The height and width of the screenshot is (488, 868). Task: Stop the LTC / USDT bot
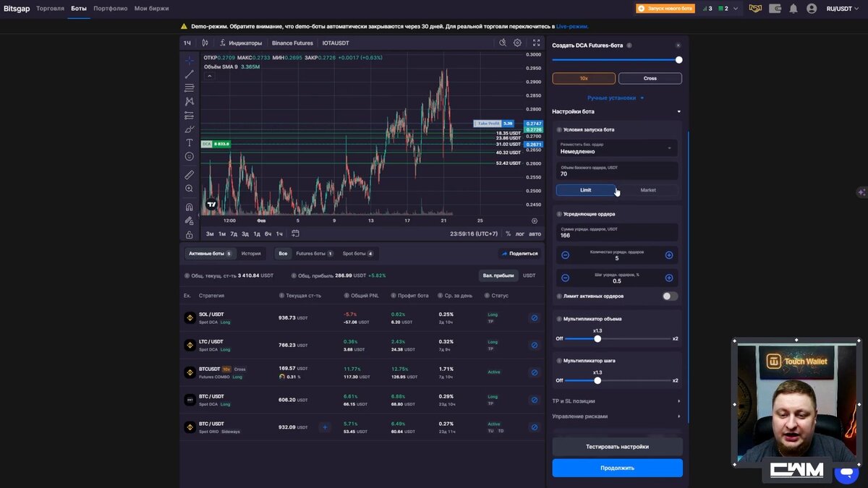pos(535,345)
